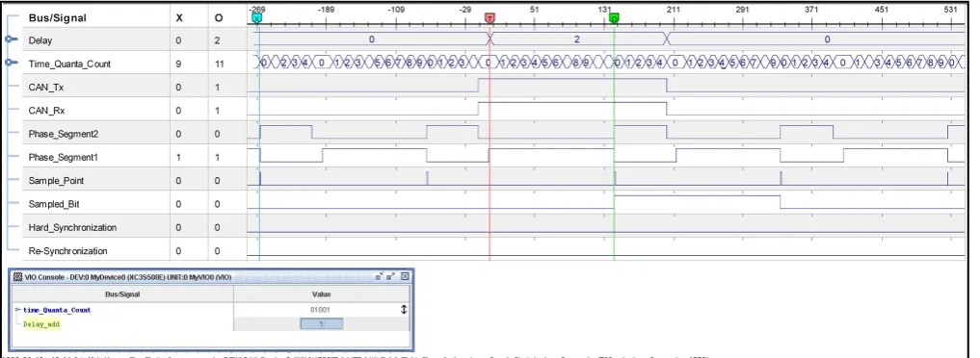This screenshot has width=980, height=358.
Task: Click the Delay waveform segment showing 2
Action: (577, 39)
